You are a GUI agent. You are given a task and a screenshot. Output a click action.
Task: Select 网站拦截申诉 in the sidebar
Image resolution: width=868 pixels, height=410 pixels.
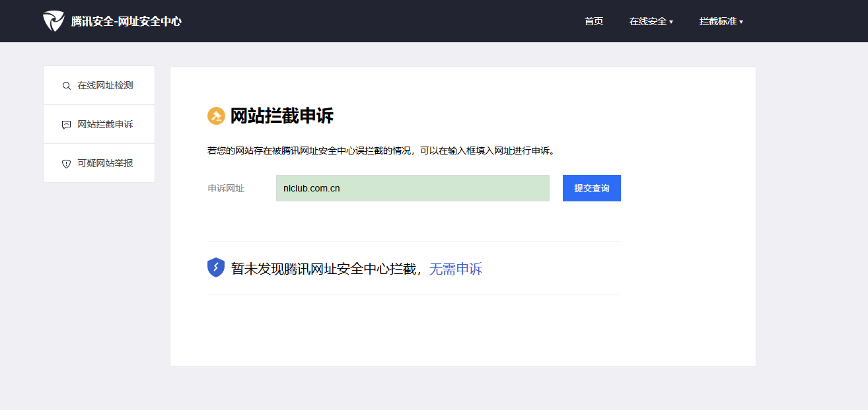(105, 124)
